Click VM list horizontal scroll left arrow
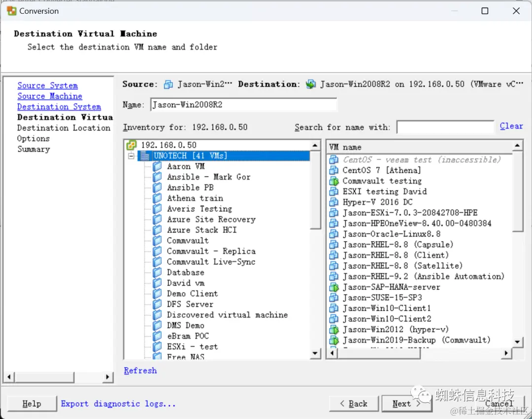 332,353
